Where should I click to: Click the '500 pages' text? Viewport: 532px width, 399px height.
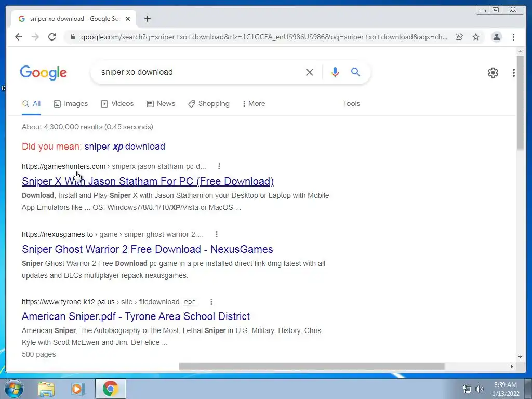coord(38,354)
